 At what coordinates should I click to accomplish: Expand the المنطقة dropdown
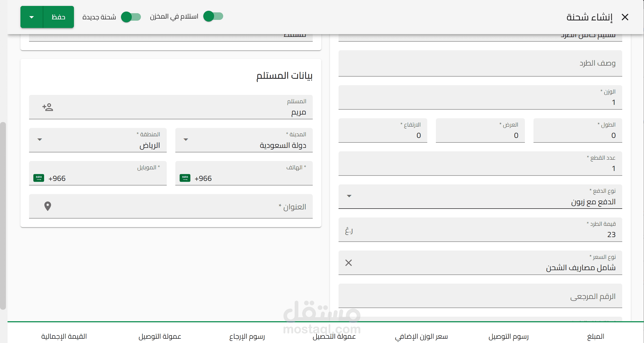tap(40, 140)
